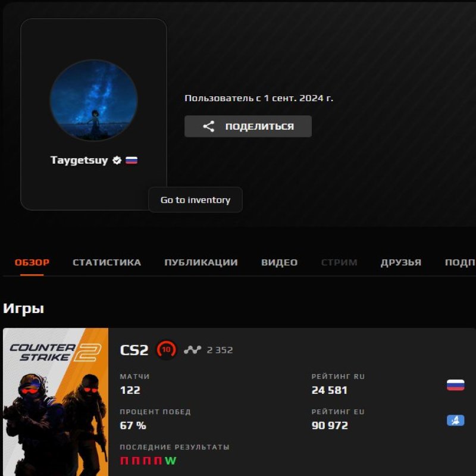This screenshot has height=476, width=476.
Task: Select the ВИДЕО tab
Action: pos(280,262)
